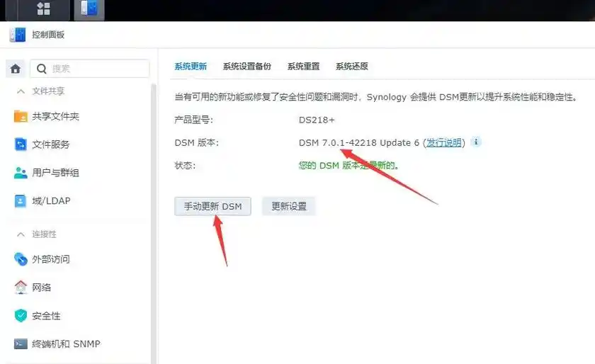Select 共享文件夹 sidebar label

tap(56, 117)
